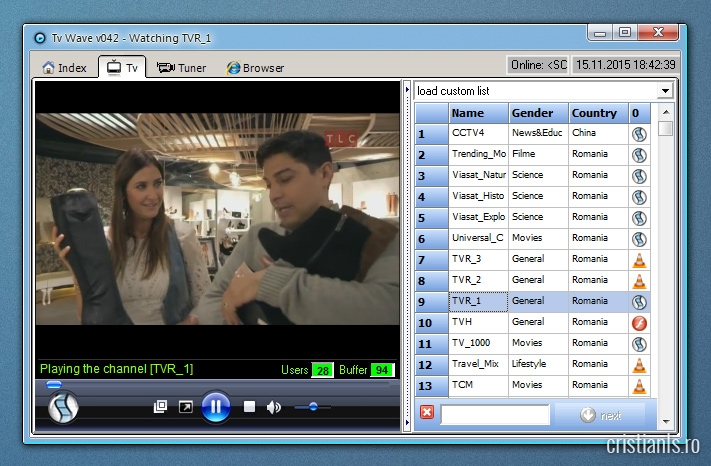Click the SopCast icon for TVR_1

click(x=639, y=302)
